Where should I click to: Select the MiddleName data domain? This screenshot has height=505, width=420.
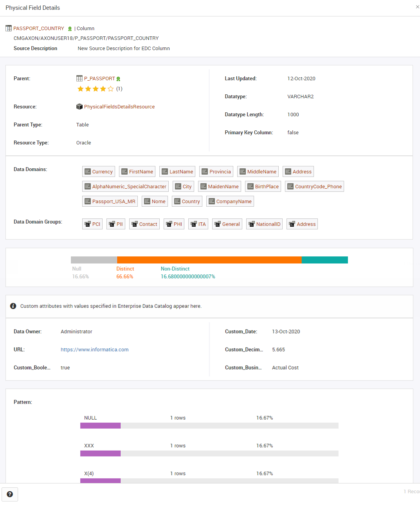[258, 171]
